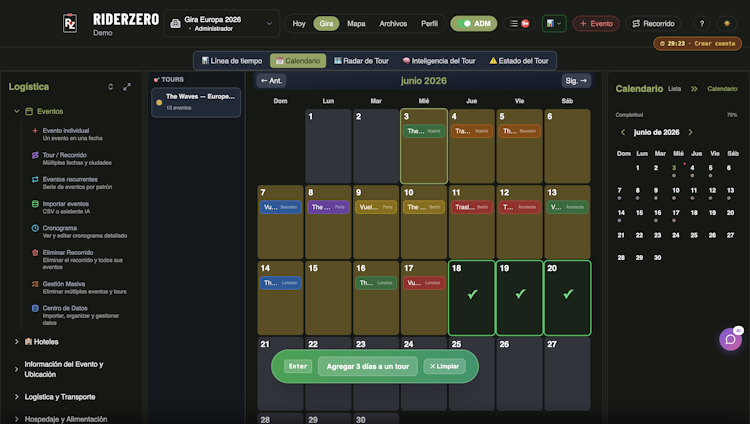Open the chart view dropdown

pyautogui.click(x=554, y=23)
